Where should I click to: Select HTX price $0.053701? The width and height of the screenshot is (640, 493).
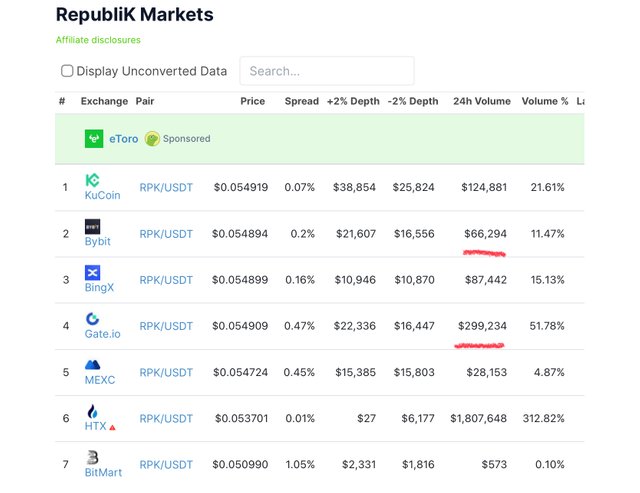coord(242,418)
